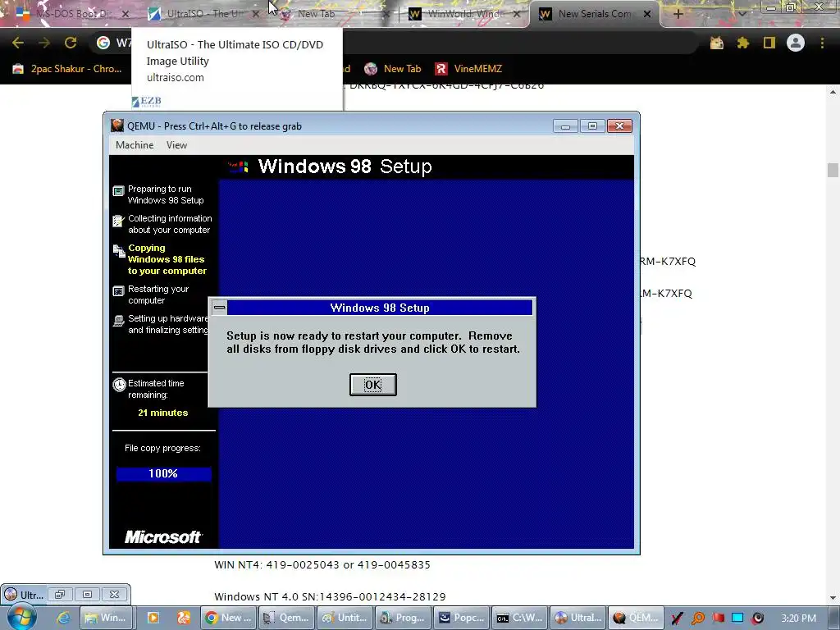
Task: Click 'Preparing to run Windows 98 Setup' step
Action: click(166, 194)
